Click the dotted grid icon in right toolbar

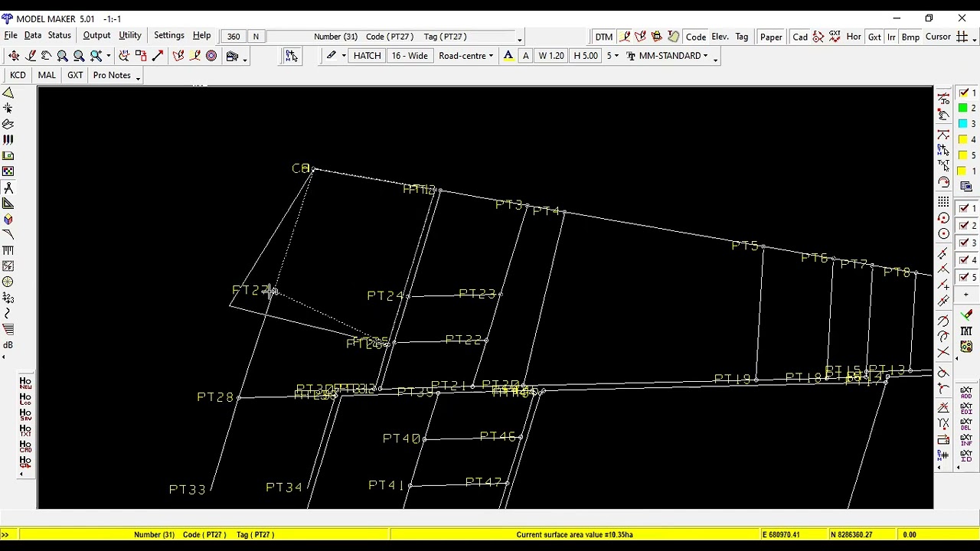click(x=943, y=202)
